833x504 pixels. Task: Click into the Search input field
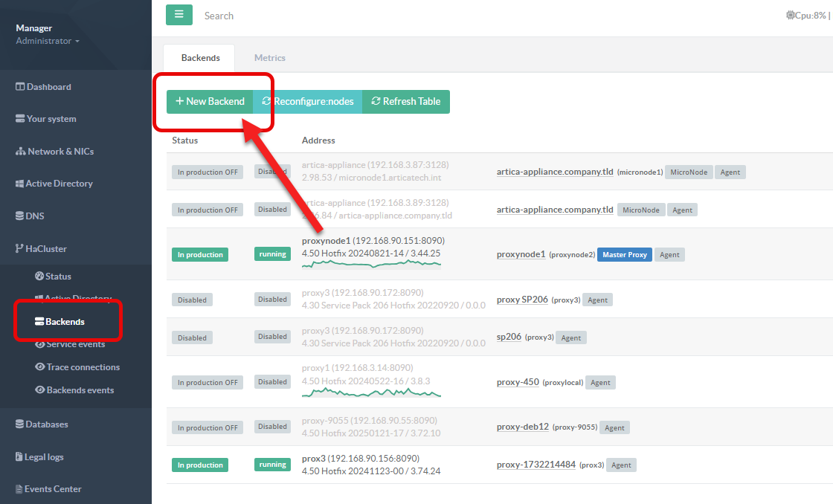[372, 16]
